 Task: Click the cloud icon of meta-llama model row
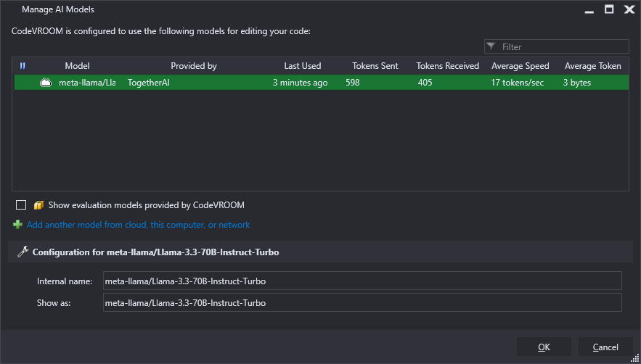pyautogui.click(x=46, y=83)
